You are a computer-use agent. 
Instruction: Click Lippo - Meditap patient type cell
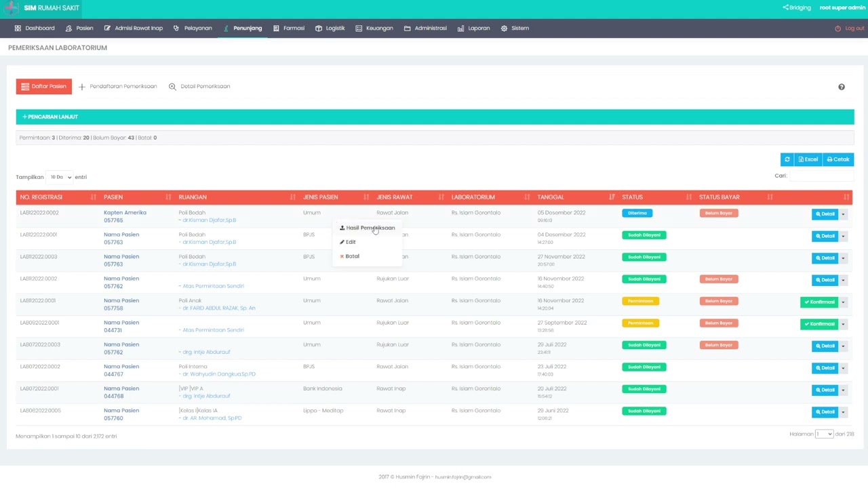click(x=323, y=411)
